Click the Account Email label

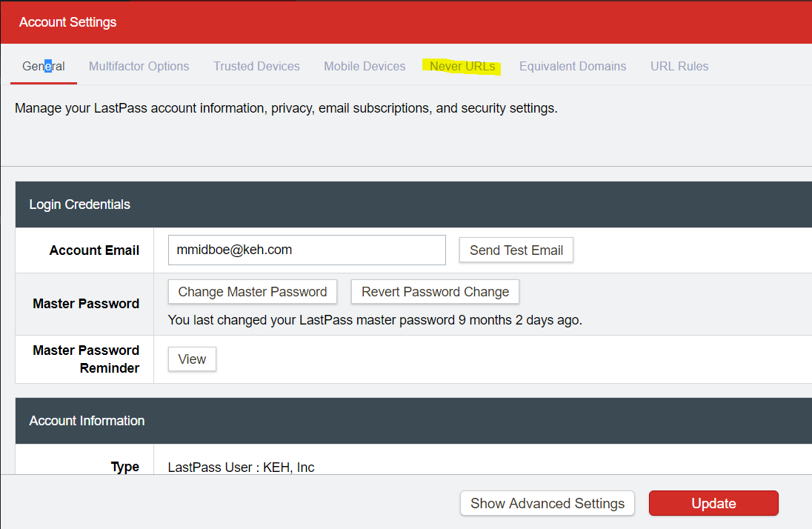(x=94, y=250)
